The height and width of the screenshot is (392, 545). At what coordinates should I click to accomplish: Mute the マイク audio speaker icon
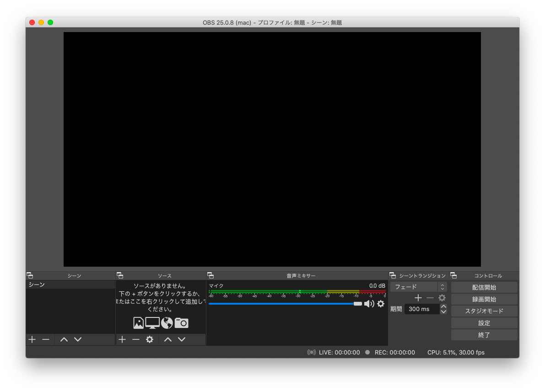369,304
